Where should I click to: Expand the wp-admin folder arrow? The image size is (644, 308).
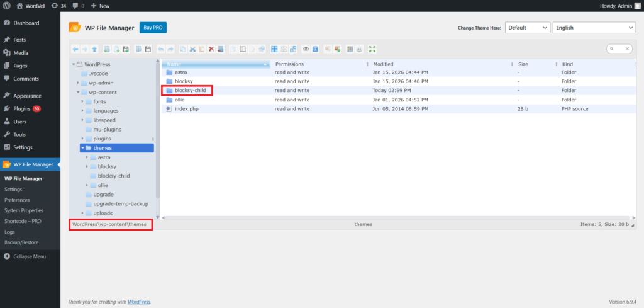(78, 83)
